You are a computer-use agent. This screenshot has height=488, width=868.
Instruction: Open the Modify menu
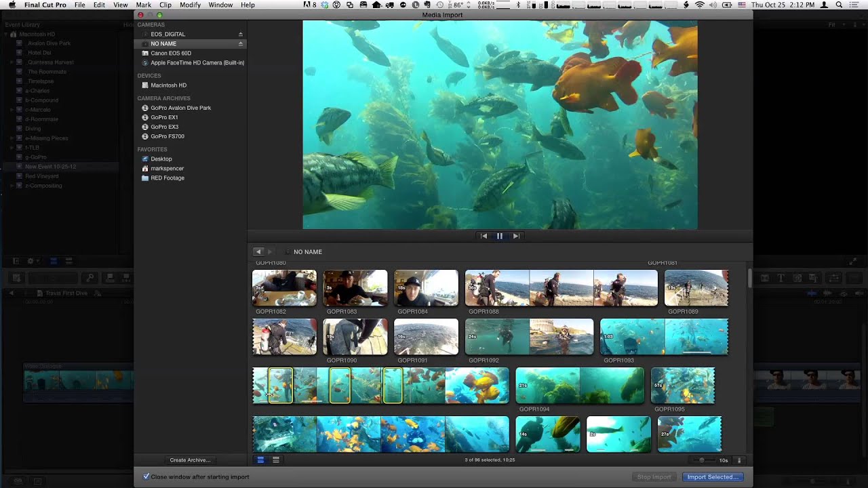[190, 5]
